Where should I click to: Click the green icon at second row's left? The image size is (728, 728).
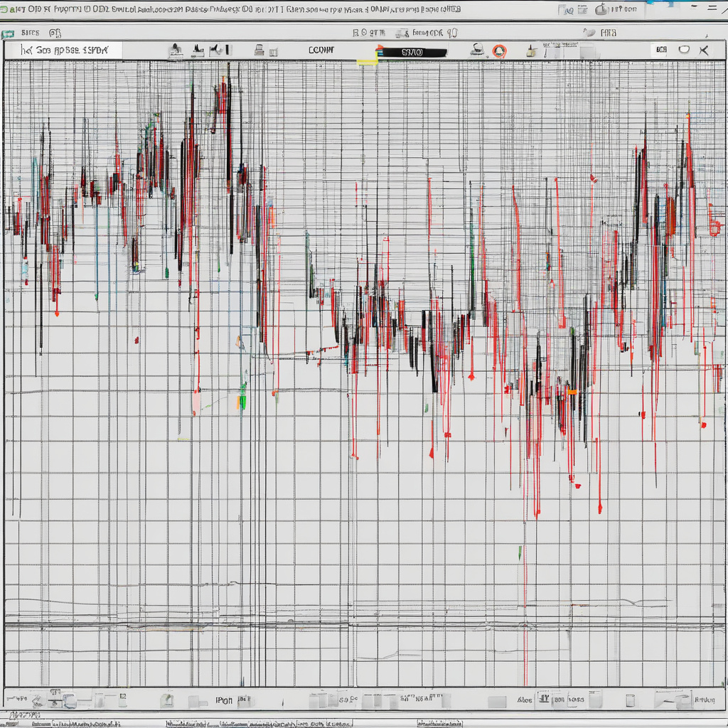coord(8,33)
